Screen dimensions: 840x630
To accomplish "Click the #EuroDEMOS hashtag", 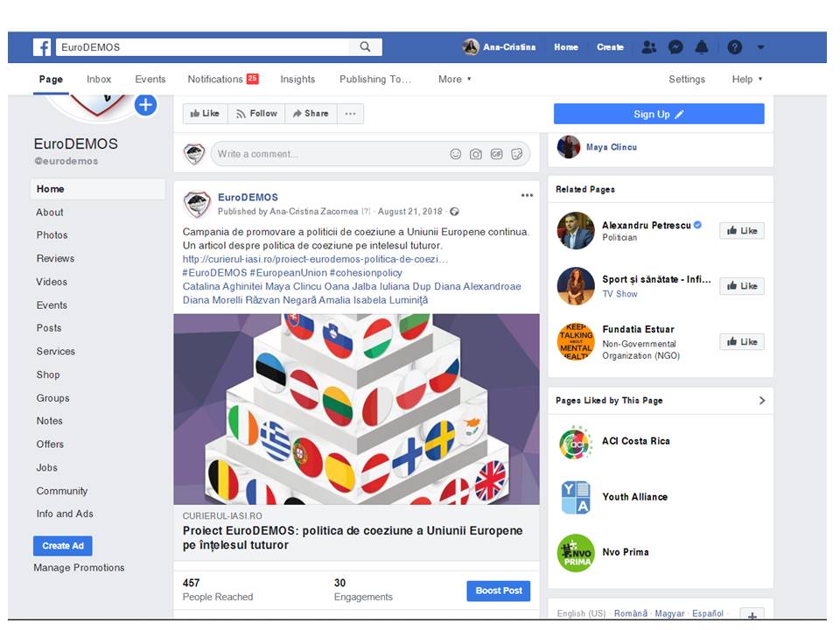I will [x=215, y=273].
